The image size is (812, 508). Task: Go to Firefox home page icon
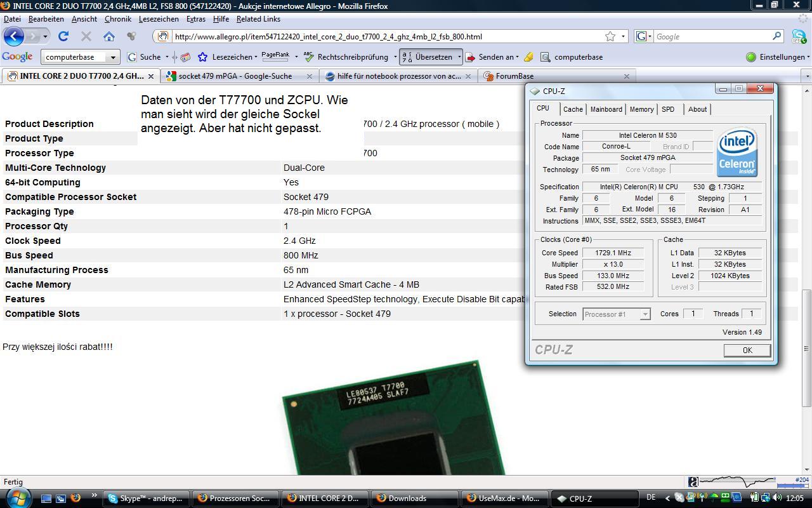[109, 36]
